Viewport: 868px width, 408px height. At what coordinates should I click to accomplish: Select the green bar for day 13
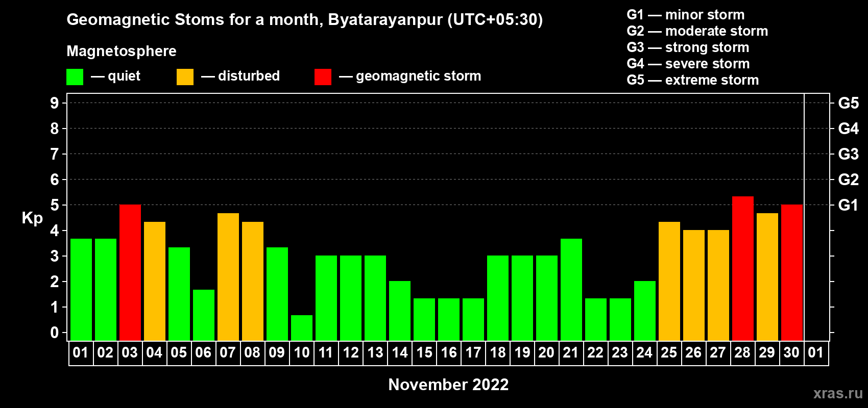click(x=375, y=298)
